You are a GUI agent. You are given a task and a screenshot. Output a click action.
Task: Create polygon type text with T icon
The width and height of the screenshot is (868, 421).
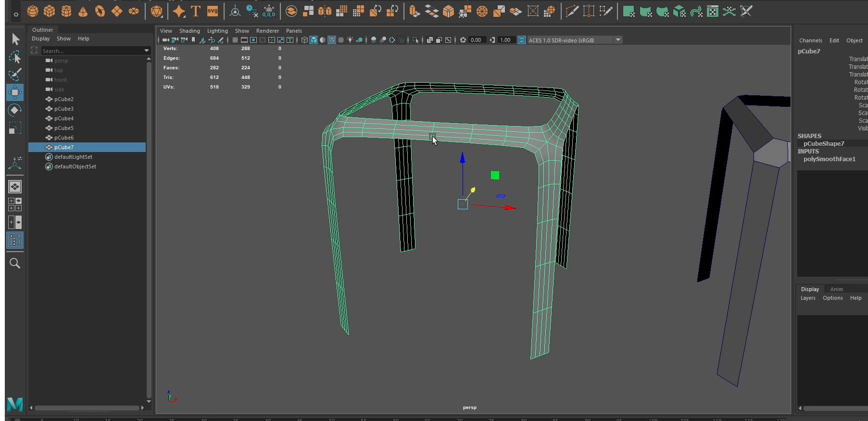pos(196,11)
